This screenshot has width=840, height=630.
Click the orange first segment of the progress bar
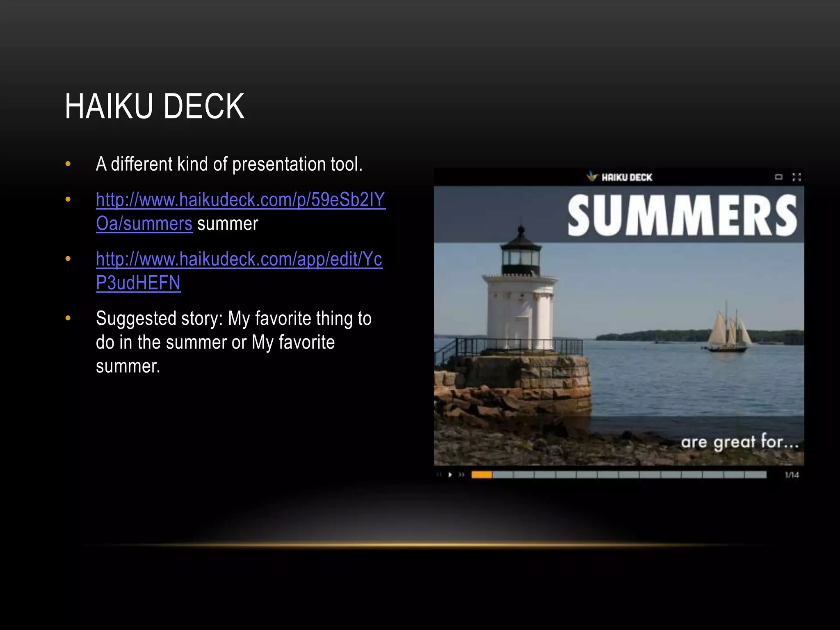pyautogui.click(x=482, y=475)
